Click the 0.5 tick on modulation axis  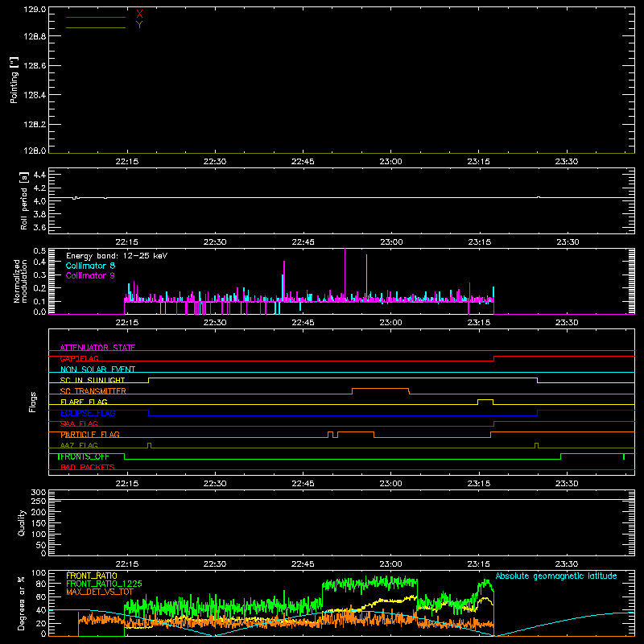pos(39,251)
